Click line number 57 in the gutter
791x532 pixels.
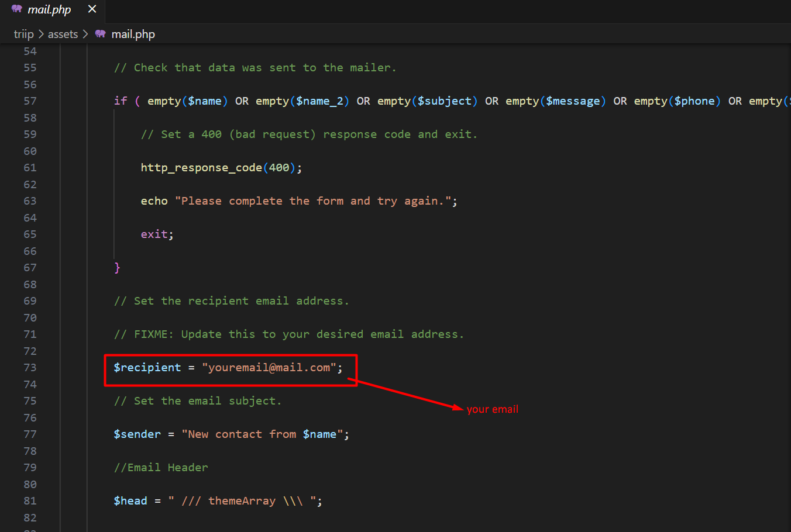pos(30,101)
